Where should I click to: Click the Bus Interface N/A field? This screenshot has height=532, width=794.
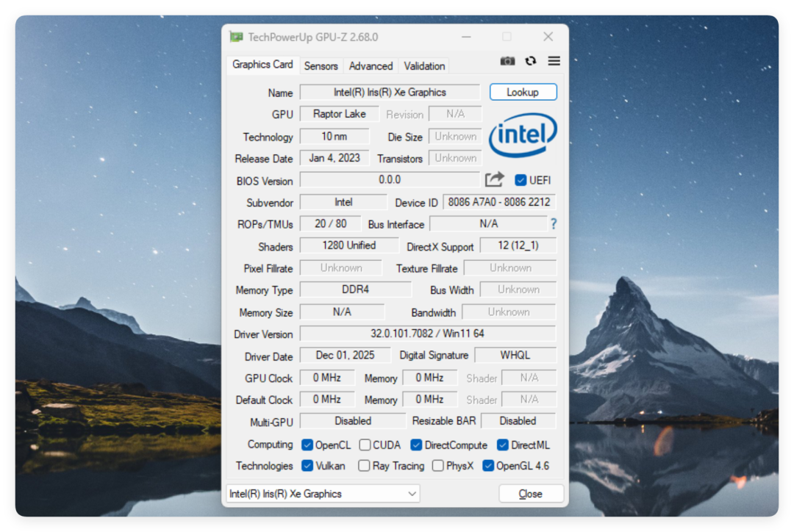489,223
